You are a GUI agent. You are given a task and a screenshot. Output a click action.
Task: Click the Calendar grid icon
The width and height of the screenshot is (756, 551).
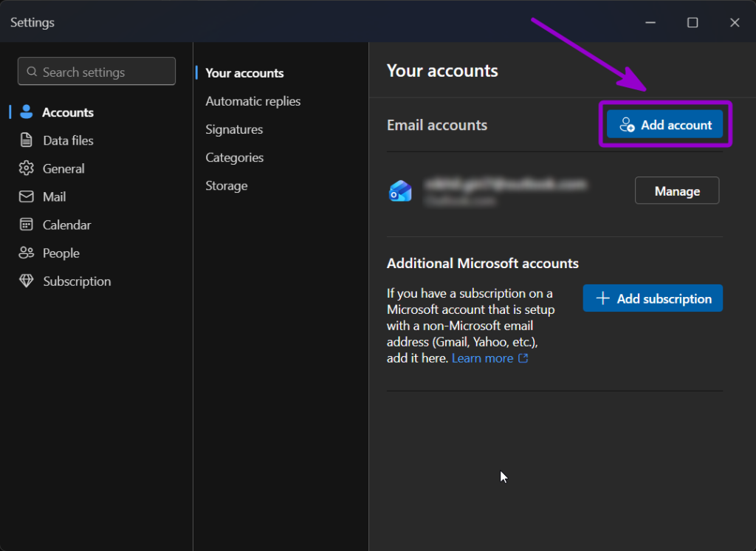tap(26, 225)
